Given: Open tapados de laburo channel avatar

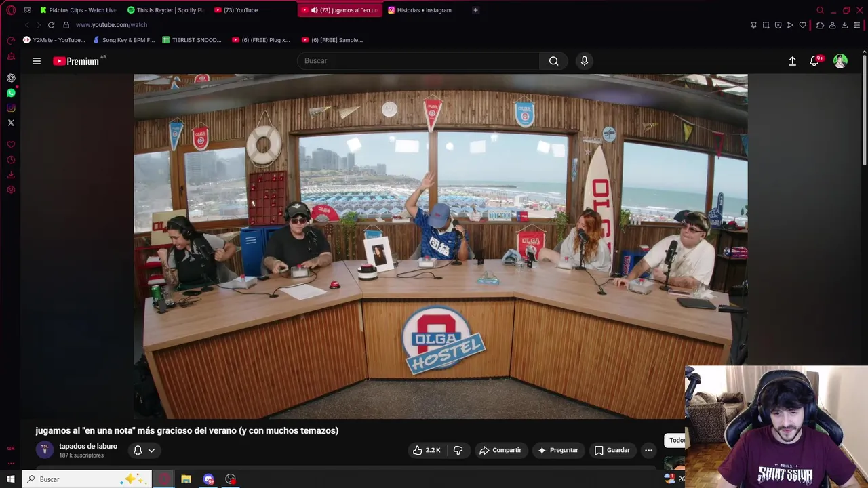Looking at the screenshot, I should (44, 450).
